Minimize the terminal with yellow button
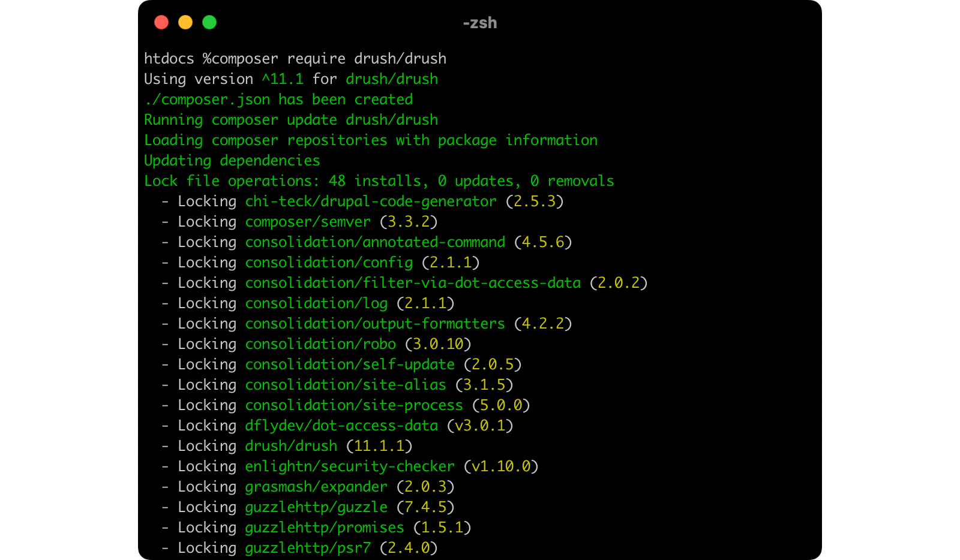The image size is (960, 560). 185,22
